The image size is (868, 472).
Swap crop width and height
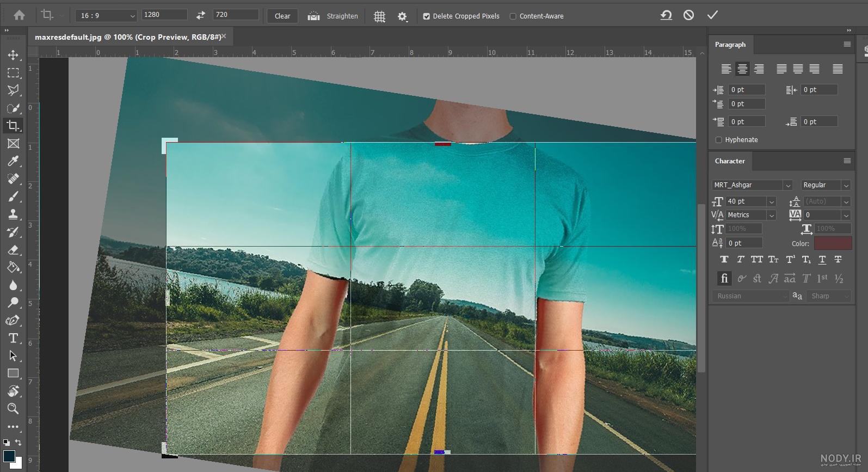point(201,15)
